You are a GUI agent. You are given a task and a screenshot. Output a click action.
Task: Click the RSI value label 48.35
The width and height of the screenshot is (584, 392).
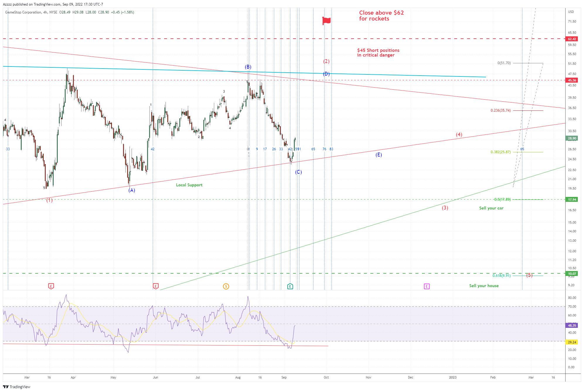572,325
